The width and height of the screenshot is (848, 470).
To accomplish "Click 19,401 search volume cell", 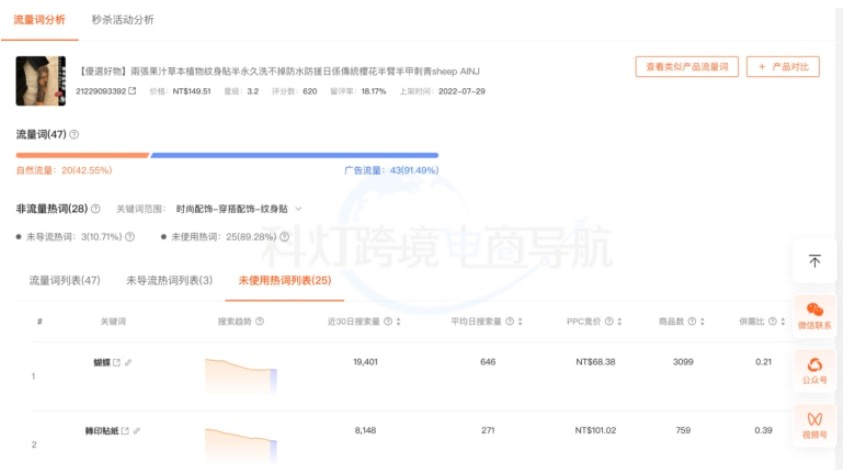I will [x=366, y=362].
